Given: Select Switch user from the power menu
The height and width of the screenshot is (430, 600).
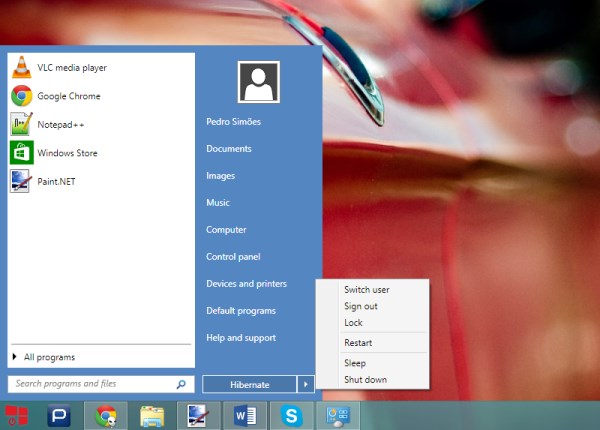Looking at the screenshot, I should [367, 290].
